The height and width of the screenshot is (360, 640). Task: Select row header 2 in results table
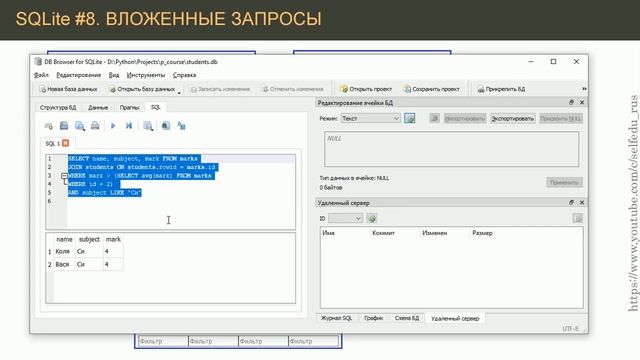50,264
